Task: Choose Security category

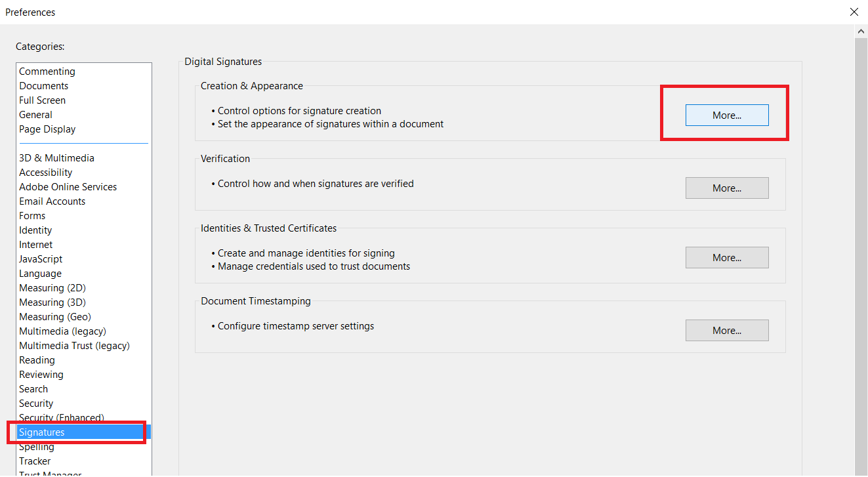Action: click(x=36, y=404)
